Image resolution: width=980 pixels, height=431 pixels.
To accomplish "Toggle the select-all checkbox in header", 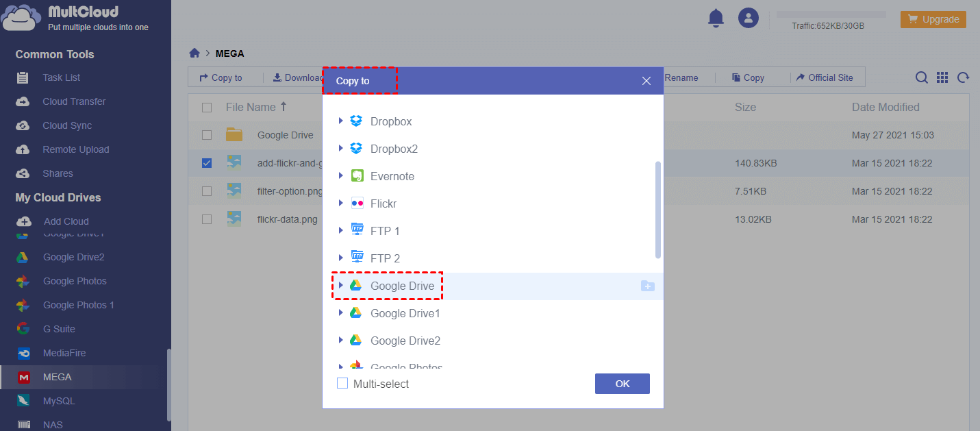I will (207, 107).
